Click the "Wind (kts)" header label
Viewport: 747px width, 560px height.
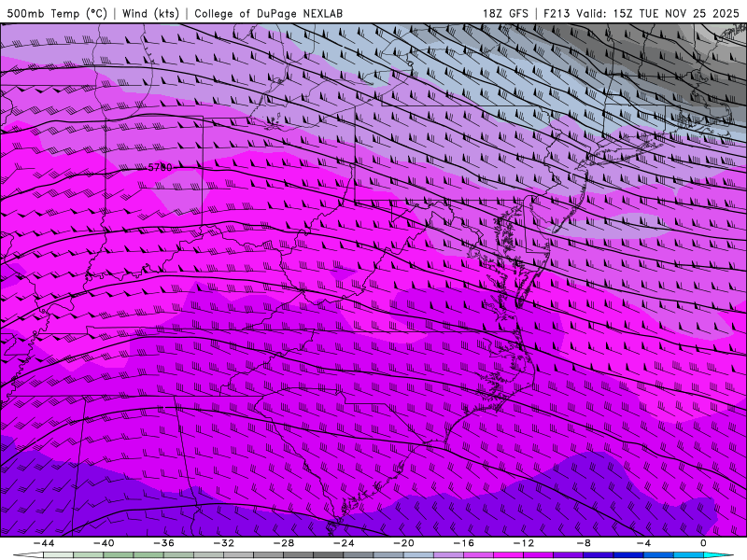(x=150, y=13)
